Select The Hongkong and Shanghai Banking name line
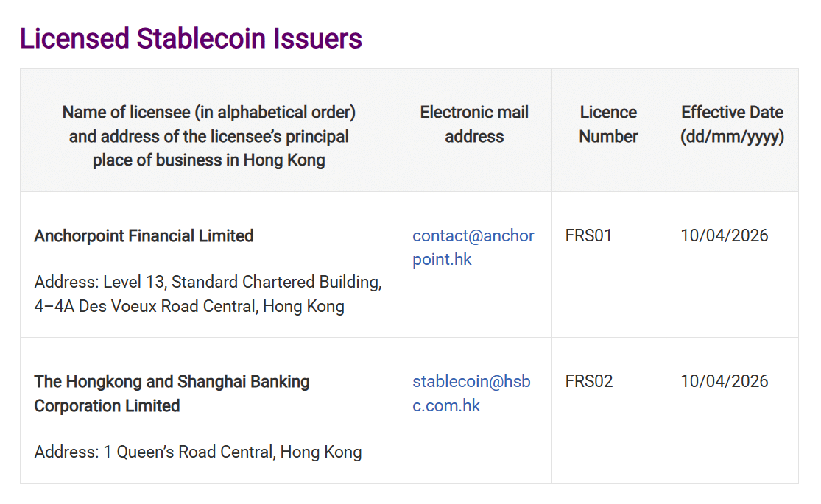This screenshot has height=504, width=821. (172, 382)
